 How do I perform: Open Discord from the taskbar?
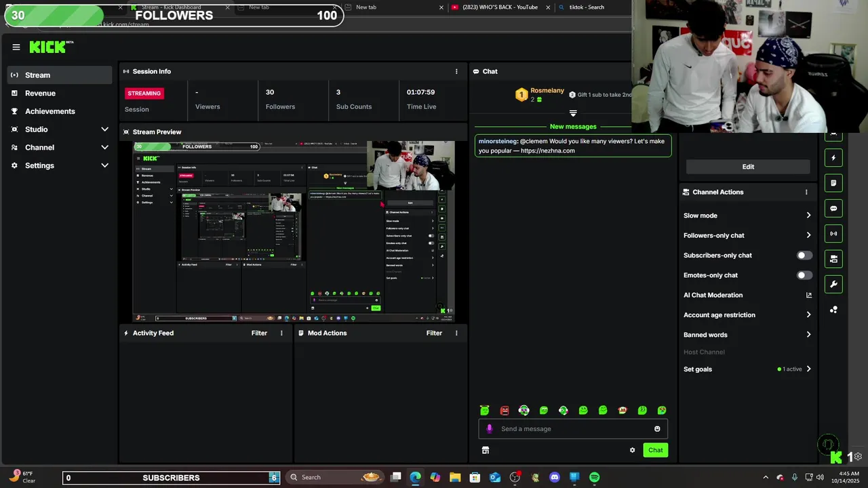tap(555, 477)
